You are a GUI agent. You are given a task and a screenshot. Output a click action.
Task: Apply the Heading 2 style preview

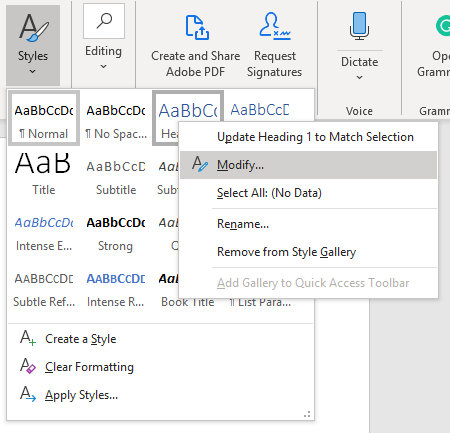point(260,110)
